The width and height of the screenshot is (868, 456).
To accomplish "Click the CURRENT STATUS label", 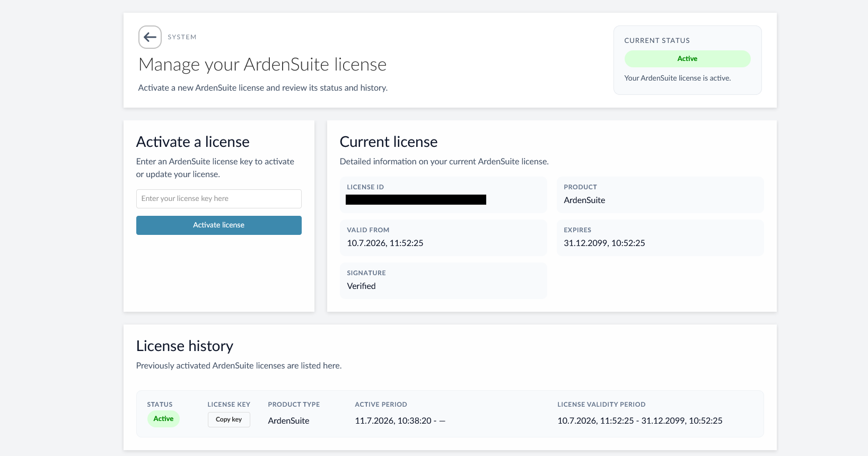I will (657, 41).
